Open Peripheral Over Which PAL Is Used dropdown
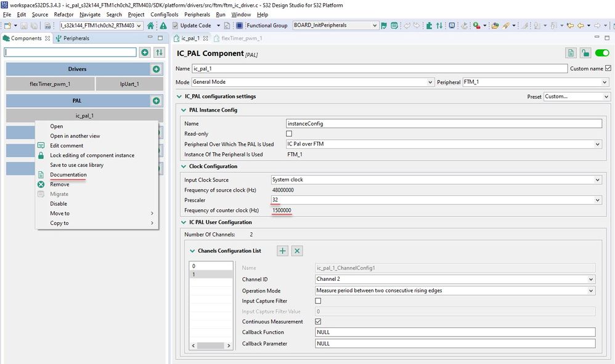615x364 pixels. 444,144
